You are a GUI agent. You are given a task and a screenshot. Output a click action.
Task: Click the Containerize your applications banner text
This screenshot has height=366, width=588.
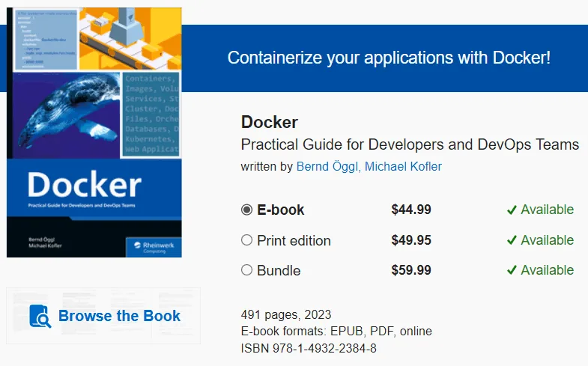point(389,58)
